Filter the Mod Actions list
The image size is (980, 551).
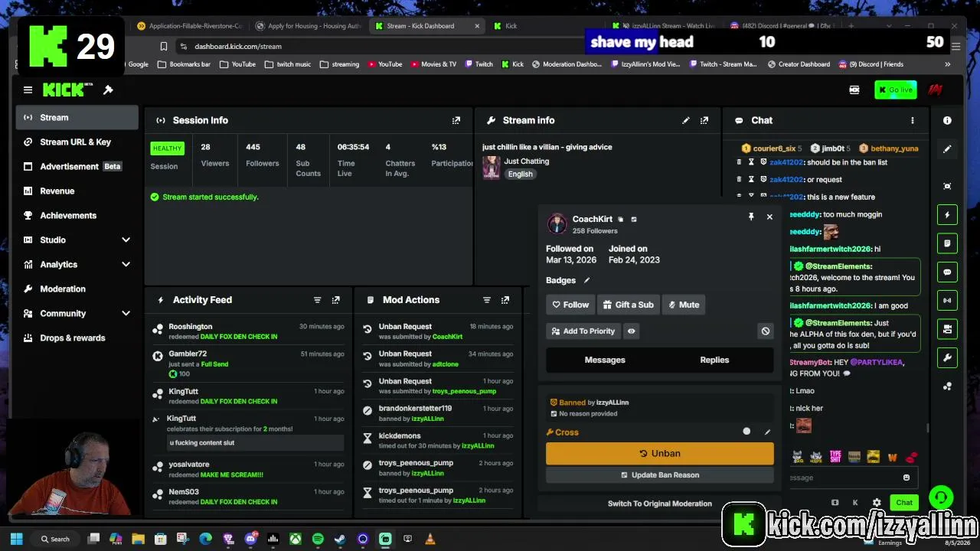pyautogui.click(x=486, y=300)
